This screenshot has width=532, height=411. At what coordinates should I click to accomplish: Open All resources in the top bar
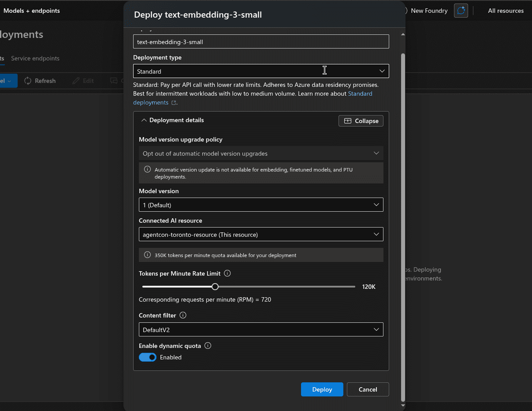pos(506,11)
